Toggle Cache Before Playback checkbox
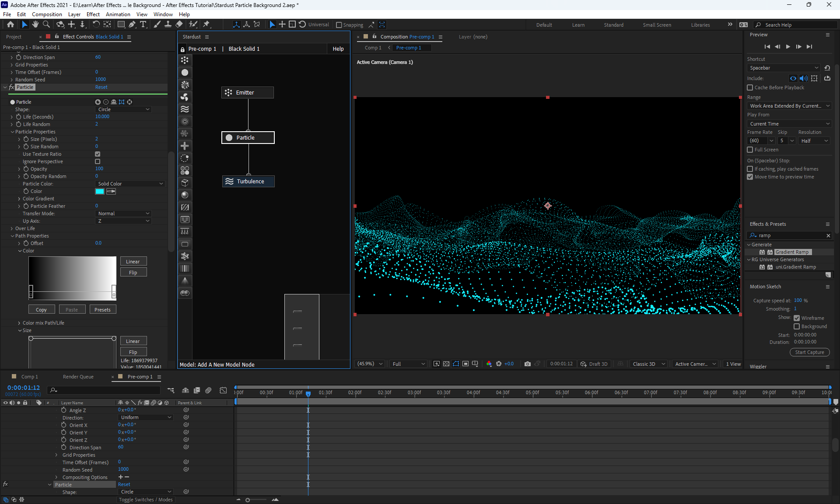The image size is (840, 504). pos(750,87)
